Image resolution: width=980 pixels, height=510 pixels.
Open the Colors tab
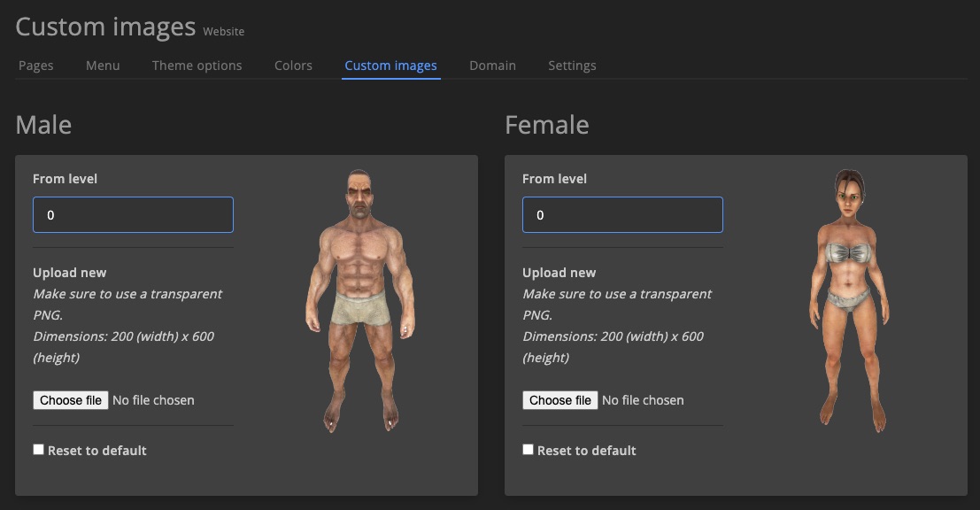[293, 65]
